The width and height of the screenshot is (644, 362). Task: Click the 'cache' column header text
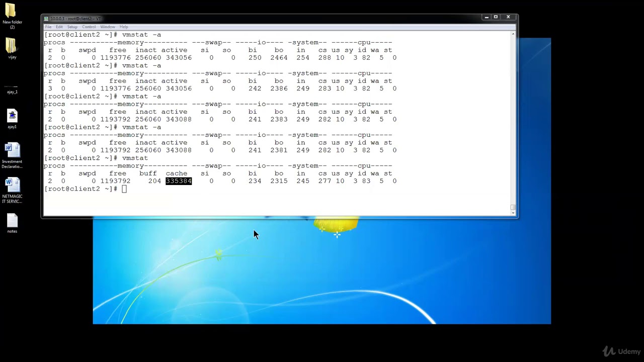pos(177,173)
